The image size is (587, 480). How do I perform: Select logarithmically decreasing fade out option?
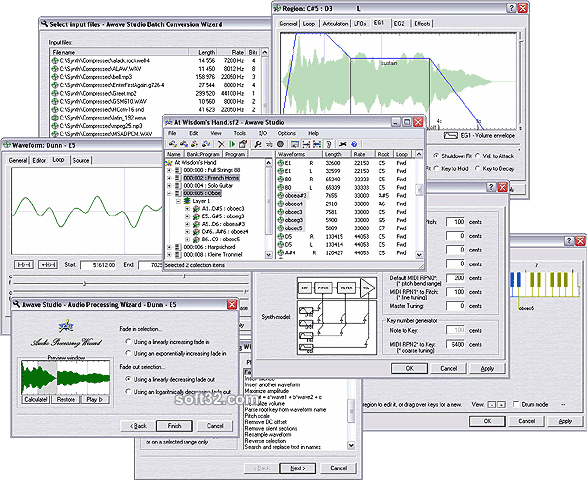click(x=128, y=392)
